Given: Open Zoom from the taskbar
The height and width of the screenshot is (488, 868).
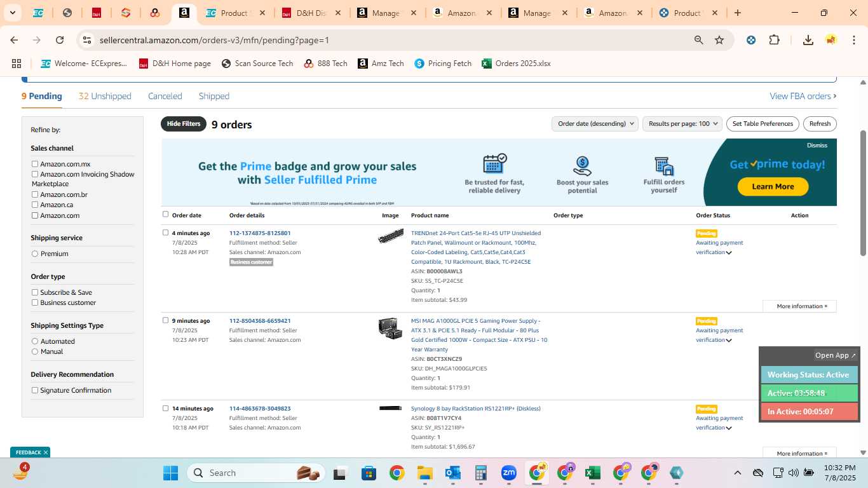Looking at the screenshot, I should (x=509, y=473).
